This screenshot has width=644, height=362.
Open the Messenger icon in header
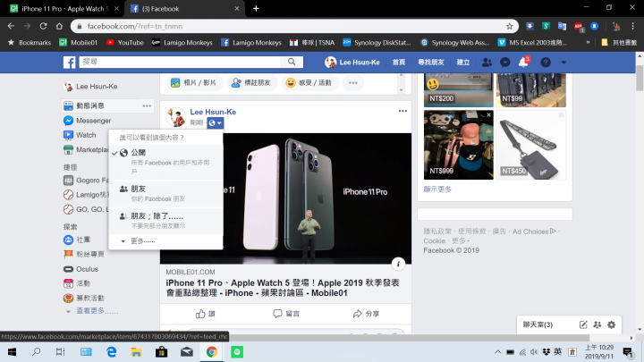point(504,63)
